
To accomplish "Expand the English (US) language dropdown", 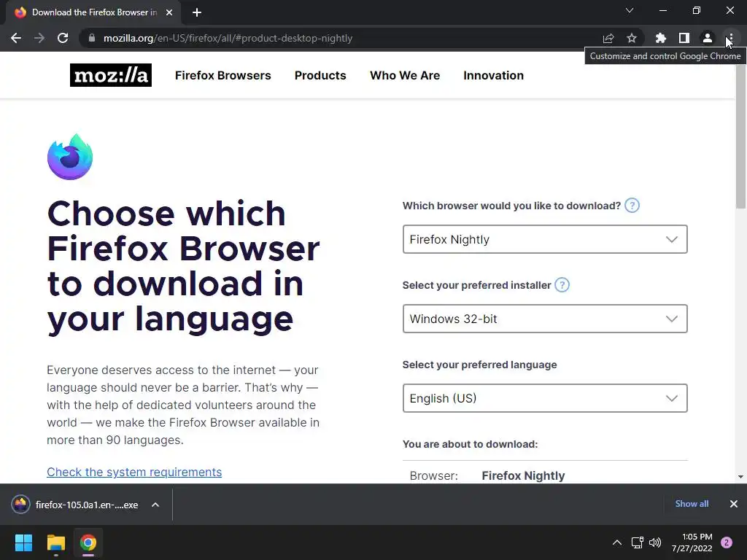I will (545, 398).
